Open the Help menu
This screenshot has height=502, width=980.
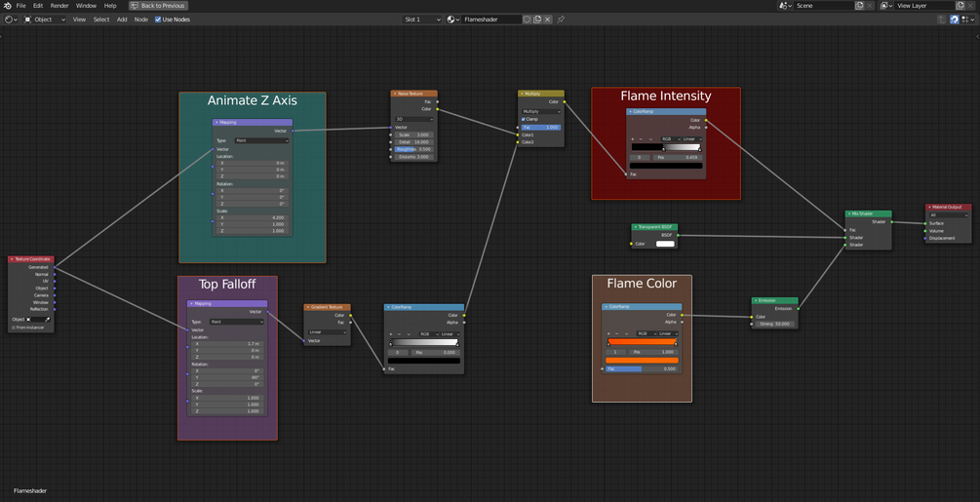point(110,6)
